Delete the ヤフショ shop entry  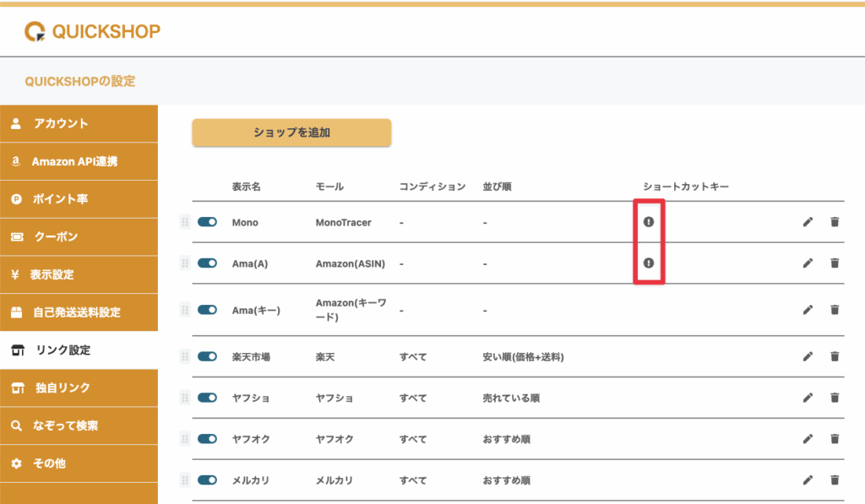(835, 398)
